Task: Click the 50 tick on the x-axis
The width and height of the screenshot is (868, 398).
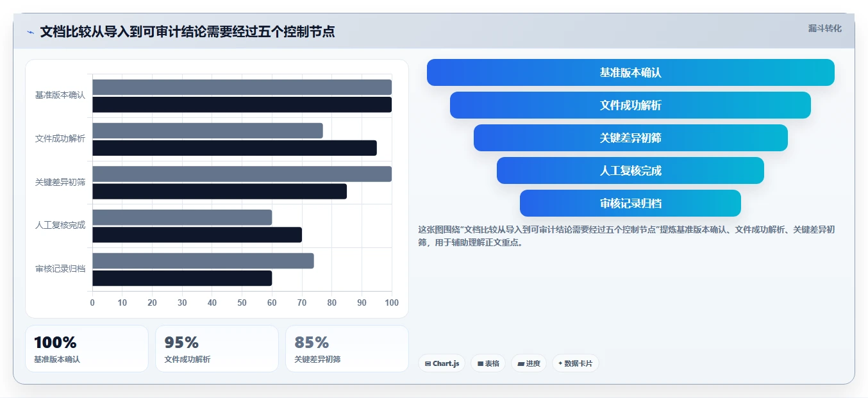Action: coord(242,303)
